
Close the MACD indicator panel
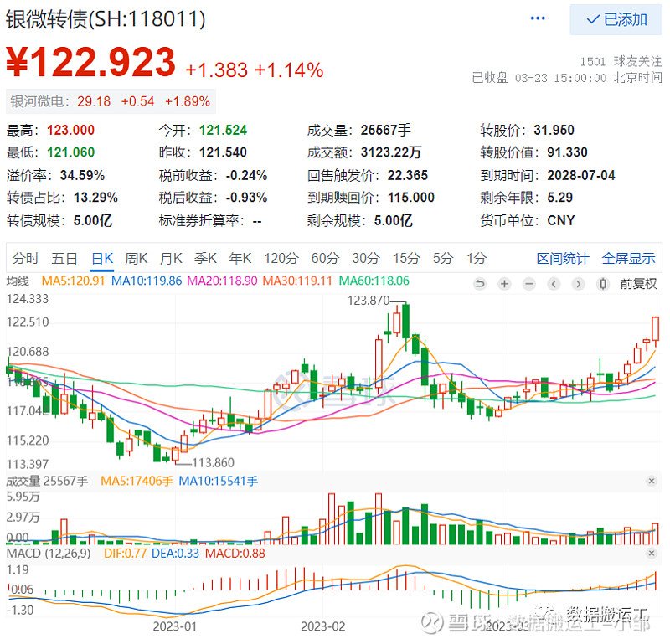(x=652, y=554)
